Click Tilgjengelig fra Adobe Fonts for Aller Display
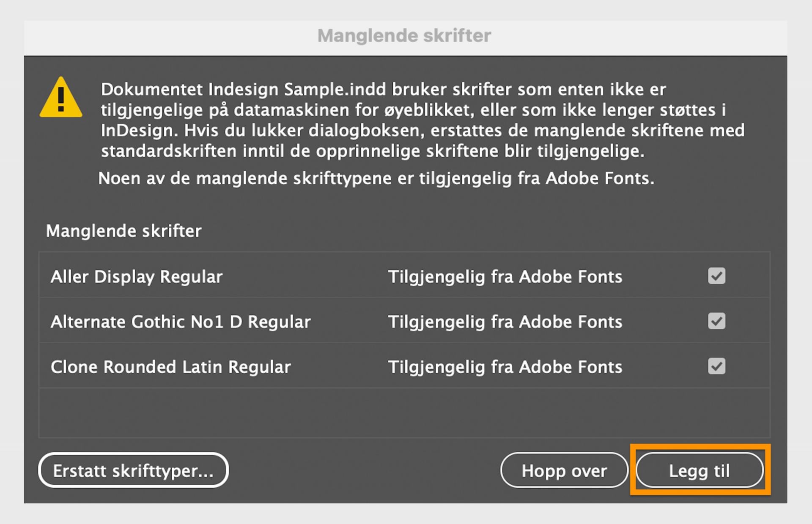812x524 pixels. [x=506, y=277]
